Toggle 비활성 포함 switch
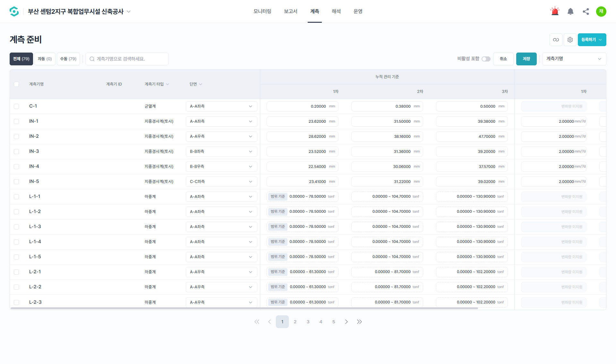The width and height of the screenshot is (616, 364). coord(486,59)
